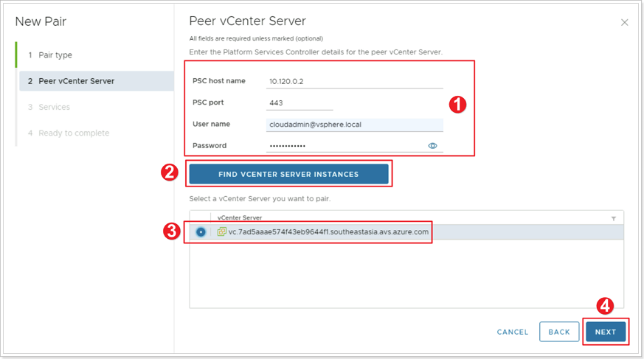
Task: Click into the User name field
Action: (x=354, y=125)
